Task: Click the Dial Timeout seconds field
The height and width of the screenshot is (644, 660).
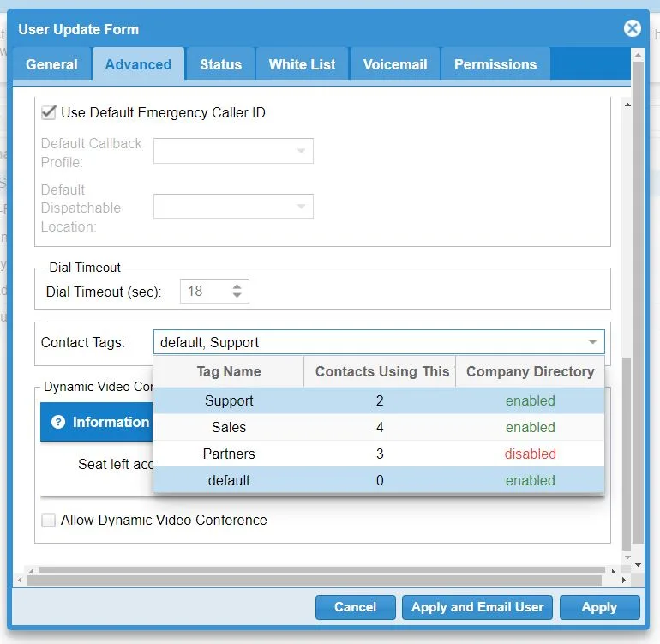Action: pyautogui.click(x=206, y=291)
